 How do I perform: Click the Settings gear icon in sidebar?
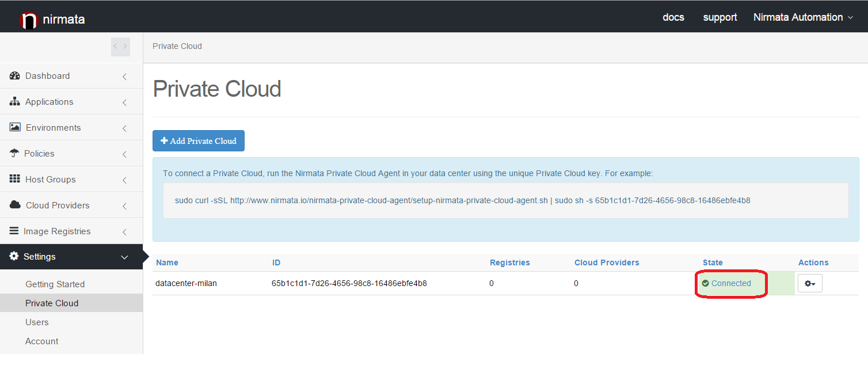14,257
